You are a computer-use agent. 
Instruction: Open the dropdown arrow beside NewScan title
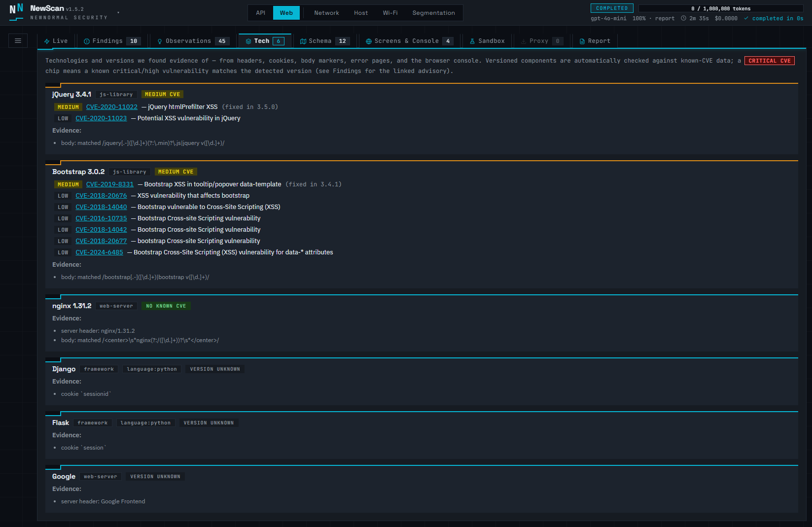118,13
